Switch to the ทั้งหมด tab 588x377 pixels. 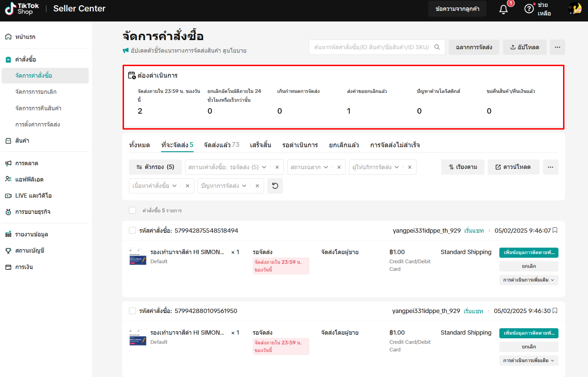click(139, 145)
